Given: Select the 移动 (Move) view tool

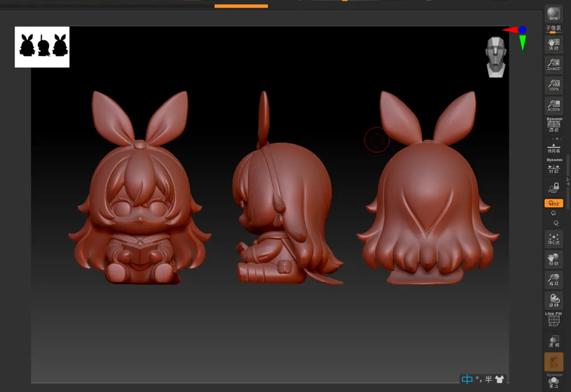Looking at the screenshot, I should pos(553,259).
